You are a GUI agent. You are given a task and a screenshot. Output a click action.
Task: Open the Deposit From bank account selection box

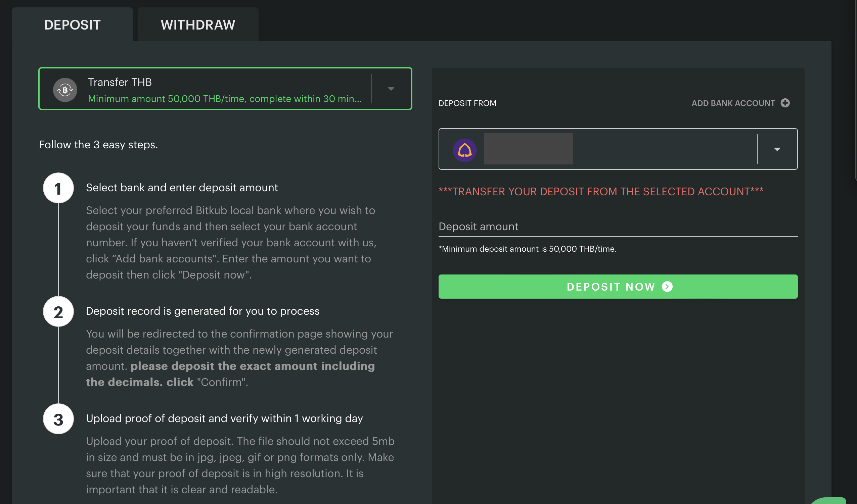646,149
